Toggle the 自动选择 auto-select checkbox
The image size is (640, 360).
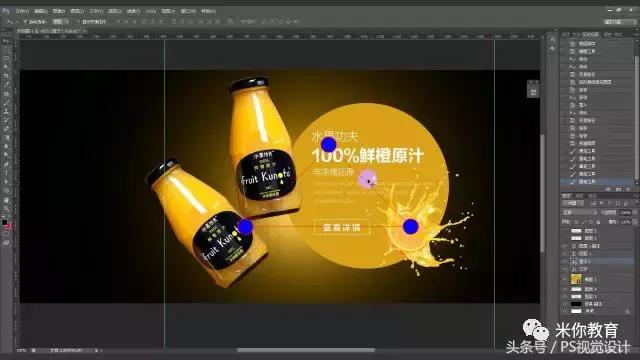coord(25,21)
